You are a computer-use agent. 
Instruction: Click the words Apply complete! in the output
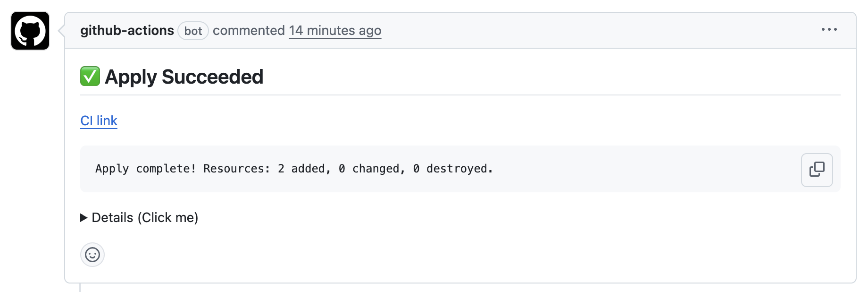click(x=146, y=169)
